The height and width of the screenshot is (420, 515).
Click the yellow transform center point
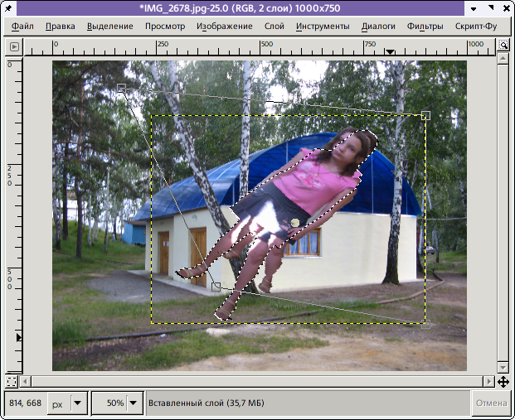[294, 222]
